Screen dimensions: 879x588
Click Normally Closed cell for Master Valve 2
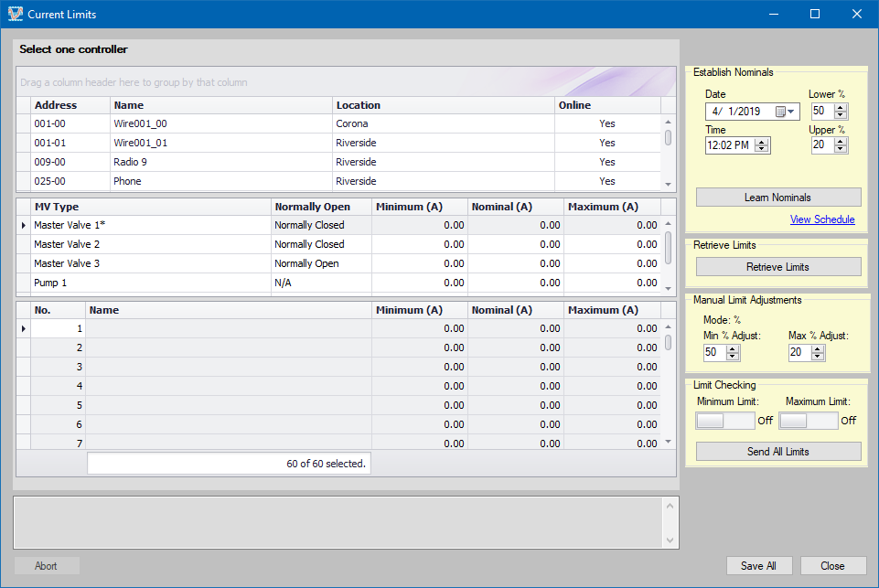pos(321,244)
